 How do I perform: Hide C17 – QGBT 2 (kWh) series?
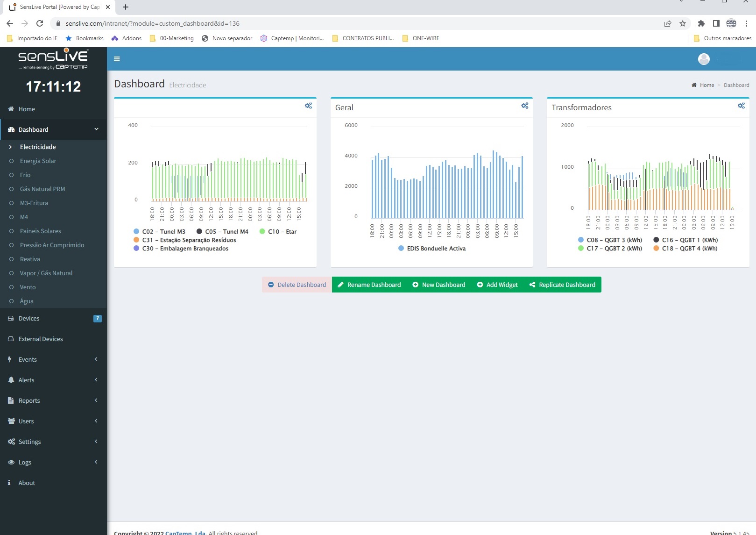point(614,249)
